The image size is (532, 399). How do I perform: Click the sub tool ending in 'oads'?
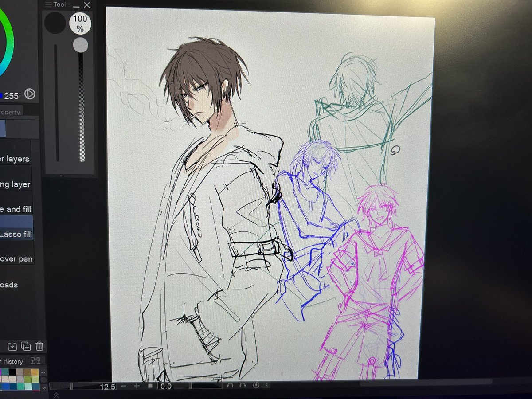tap(10, 285)
